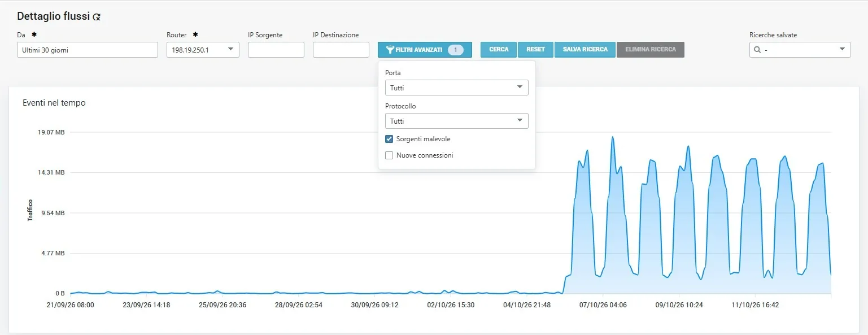Viewport: 868px width, 335px height.
Task: Focus the IP Sorgente input field
Action: coord(276,50)
